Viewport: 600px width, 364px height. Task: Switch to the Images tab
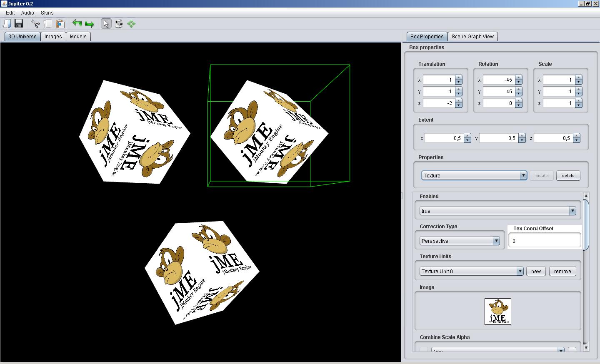(53, 36)
